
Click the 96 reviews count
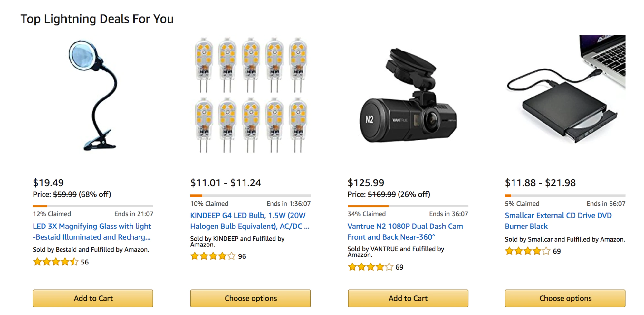(x=242, y=256)
